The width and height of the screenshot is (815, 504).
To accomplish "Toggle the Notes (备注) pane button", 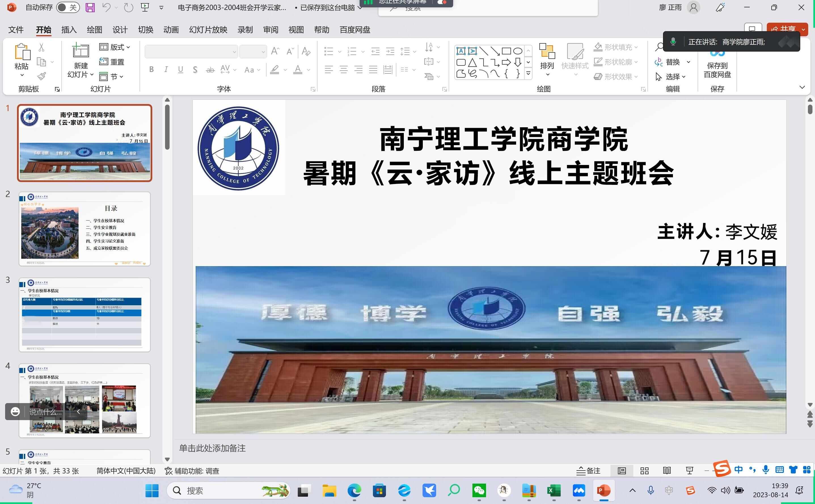I will (588, 471).
